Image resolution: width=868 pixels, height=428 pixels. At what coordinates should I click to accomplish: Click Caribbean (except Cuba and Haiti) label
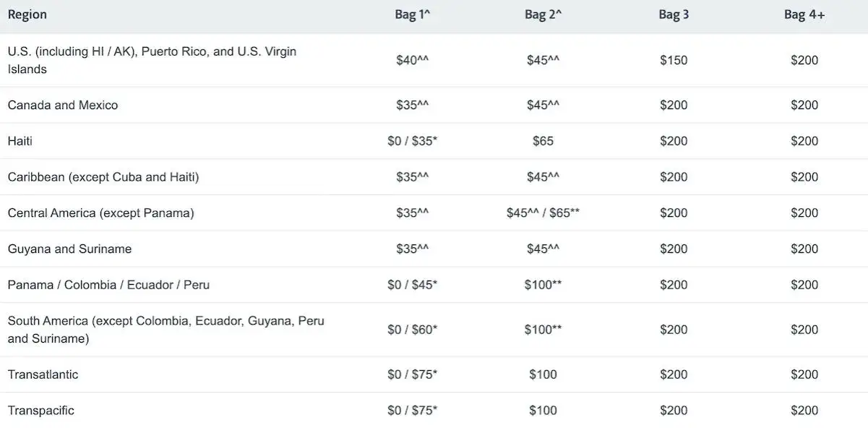[103, 177]
